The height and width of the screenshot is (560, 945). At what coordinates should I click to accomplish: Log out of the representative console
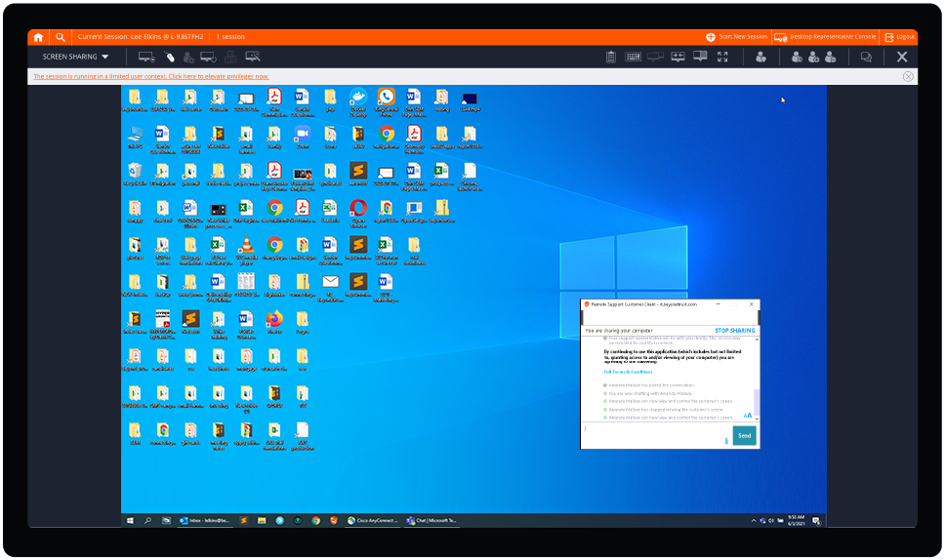click(x=900, y=37)
